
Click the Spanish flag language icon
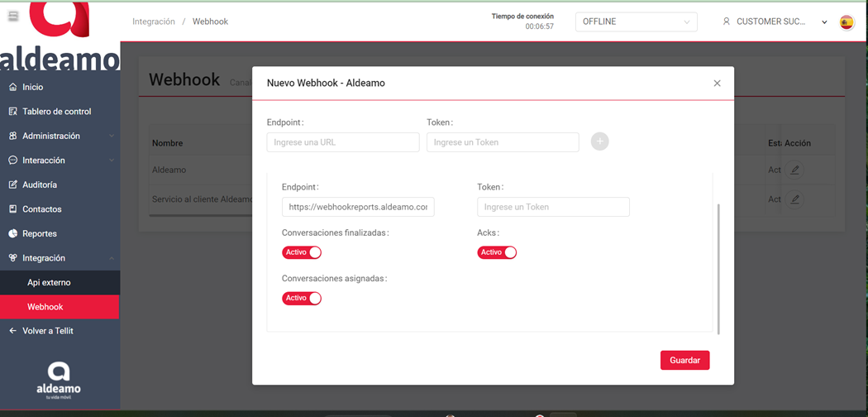[847, 22]
